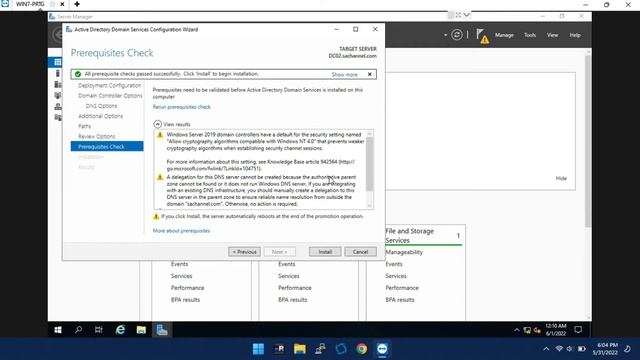This screenshot has width=640, height=360.
Task: Click the Server Manager vertical scrollbar
Action: [588, 141]
